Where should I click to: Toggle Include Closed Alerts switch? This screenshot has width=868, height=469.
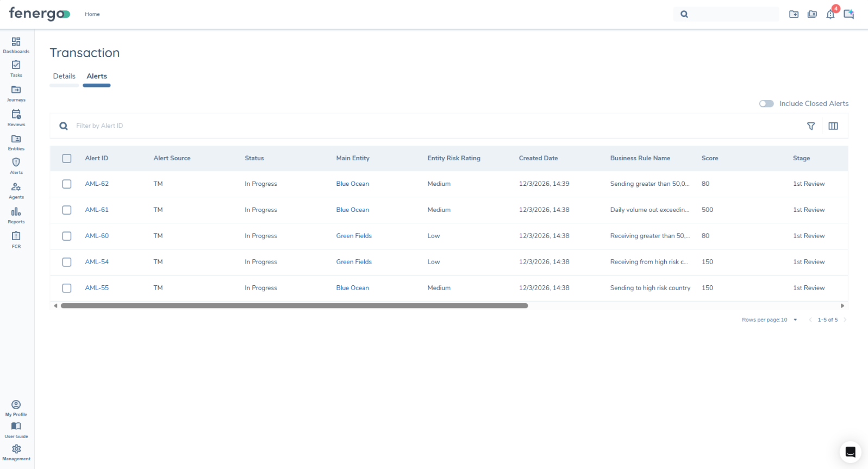(766, 104)
